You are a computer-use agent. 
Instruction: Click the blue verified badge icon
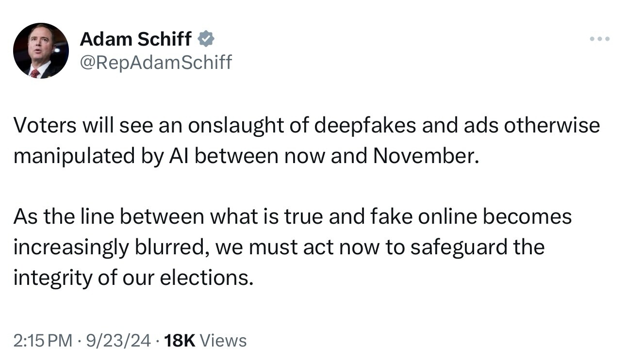206,39
